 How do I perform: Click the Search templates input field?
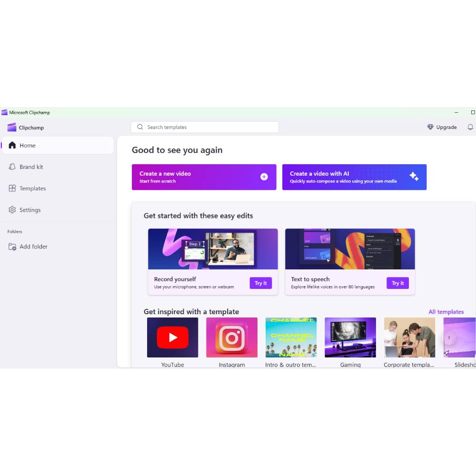click(x=205, y=127)
